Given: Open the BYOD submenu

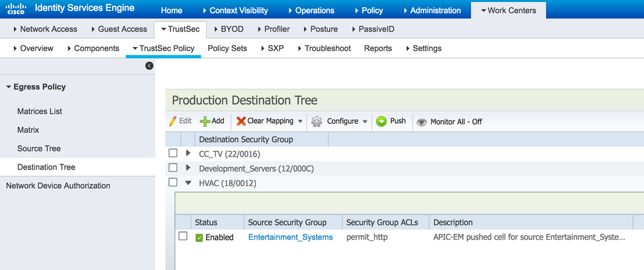Looking at the screenshot, I should (228, 29).
